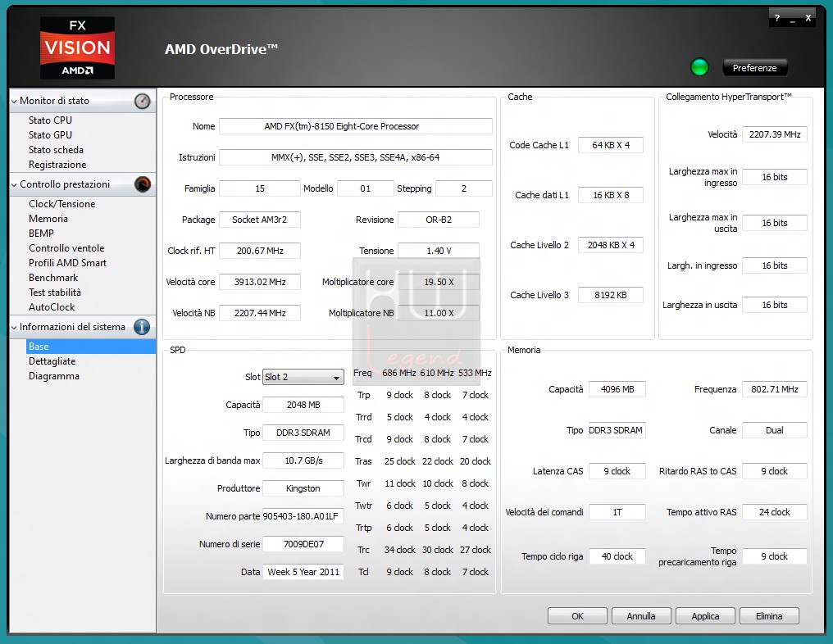Select Stato scheda in the sidebar
This screenshot has height=644, width=833.
point(56,150)
